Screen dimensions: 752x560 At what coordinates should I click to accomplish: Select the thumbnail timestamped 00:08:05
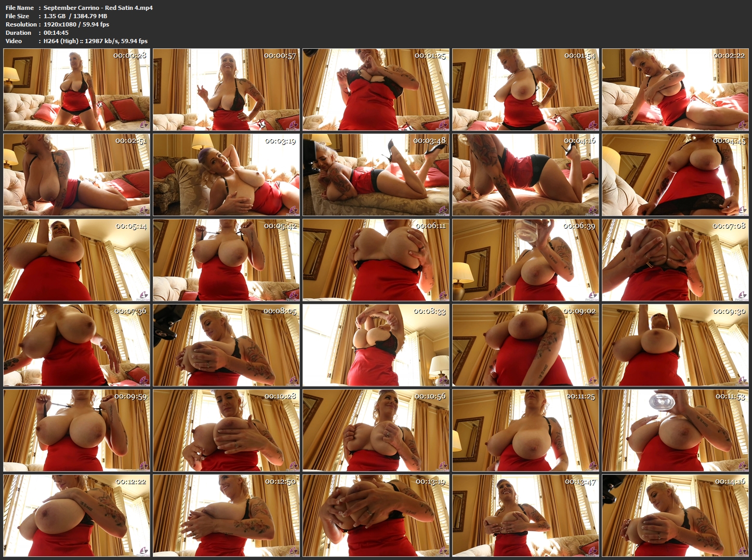(226, 345)
